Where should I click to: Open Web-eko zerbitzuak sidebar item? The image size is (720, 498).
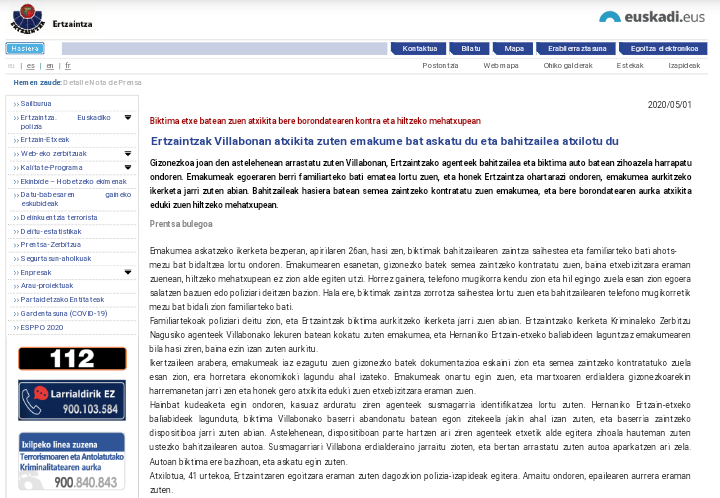53,153
